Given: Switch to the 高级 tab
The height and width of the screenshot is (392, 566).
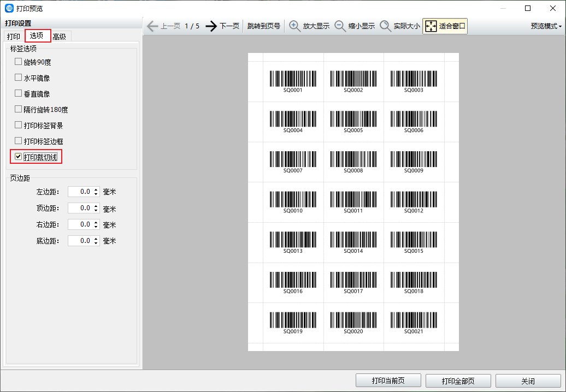Looking at the screenshot, I should click(x=60, y=37).
